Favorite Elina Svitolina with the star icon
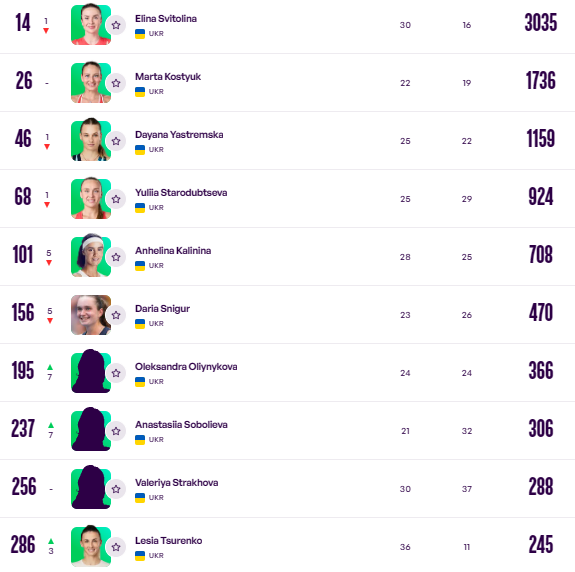575x572 pixels. 116,25
